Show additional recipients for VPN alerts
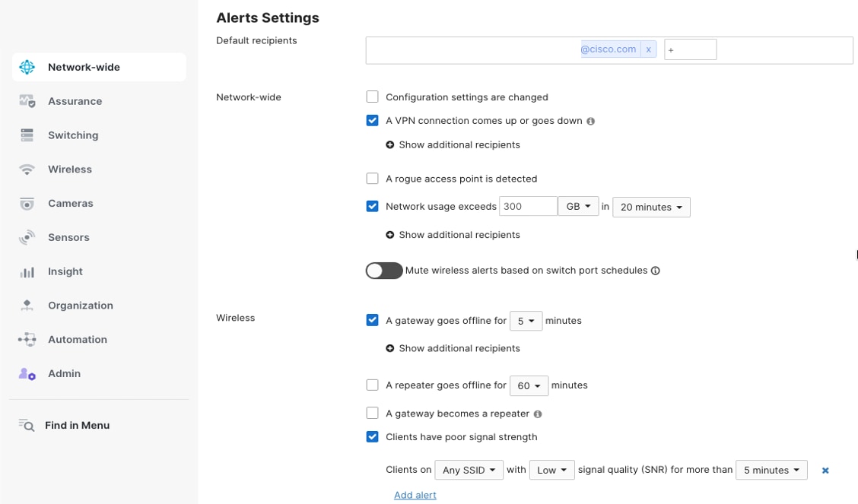The height and width of the screenshot is (504, 858). coord(453,144)
